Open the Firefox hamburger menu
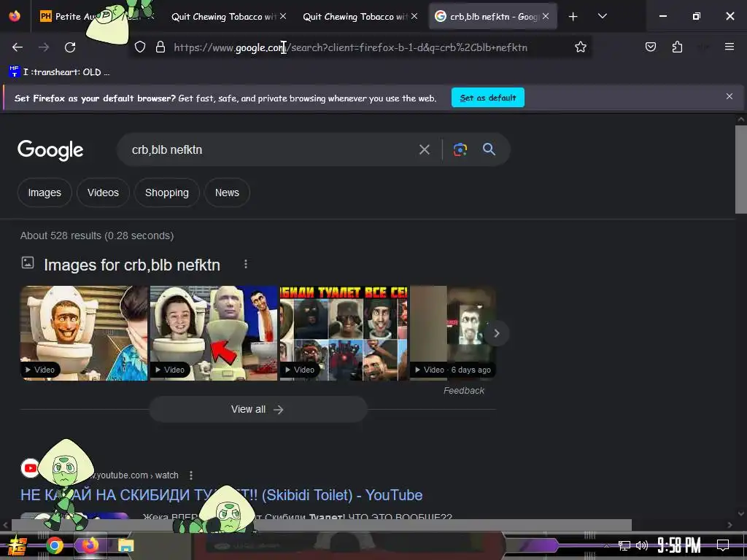Image resolution: width=747 pixels, height=560 pixels. (x=729, y=47)
